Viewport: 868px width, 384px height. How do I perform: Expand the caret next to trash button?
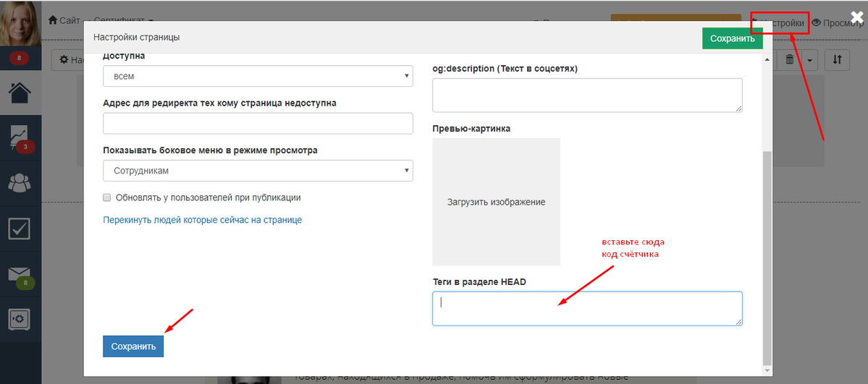pyautogui.click(x=810, y=60)
